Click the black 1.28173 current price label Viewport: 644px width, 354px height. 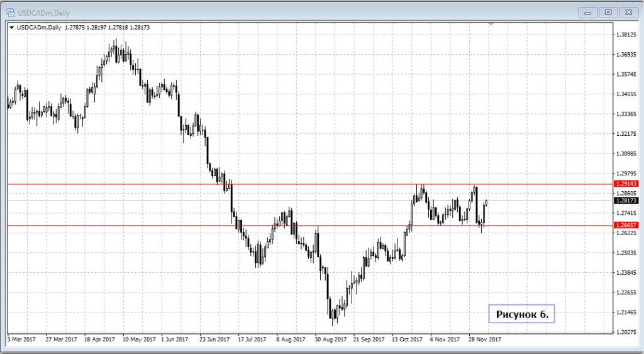point(626,201)
